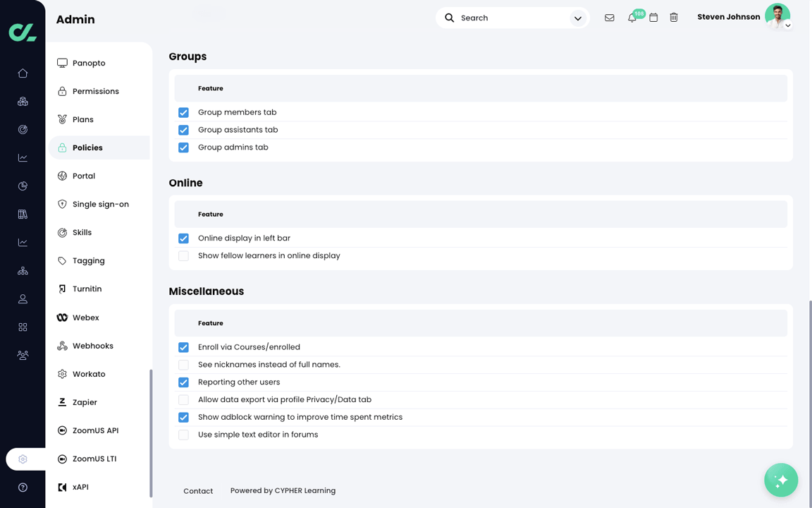812x508 pixels.
Task: Click into the Search input field
Action: [x=512, y=18]
